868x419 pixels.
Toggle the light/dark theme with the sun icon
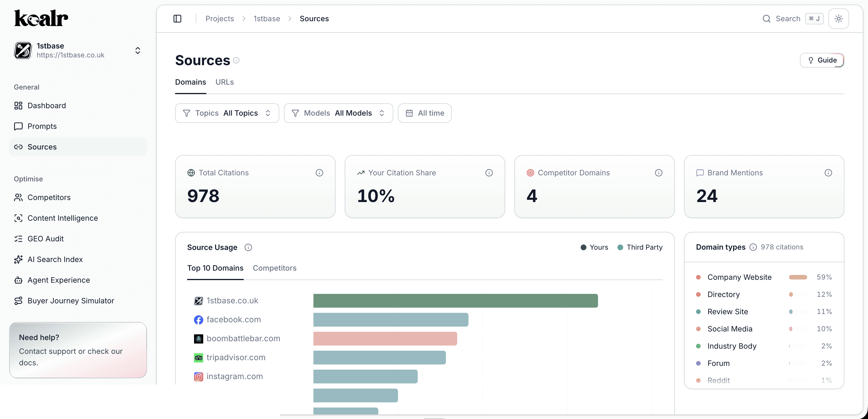click(839, 19)
